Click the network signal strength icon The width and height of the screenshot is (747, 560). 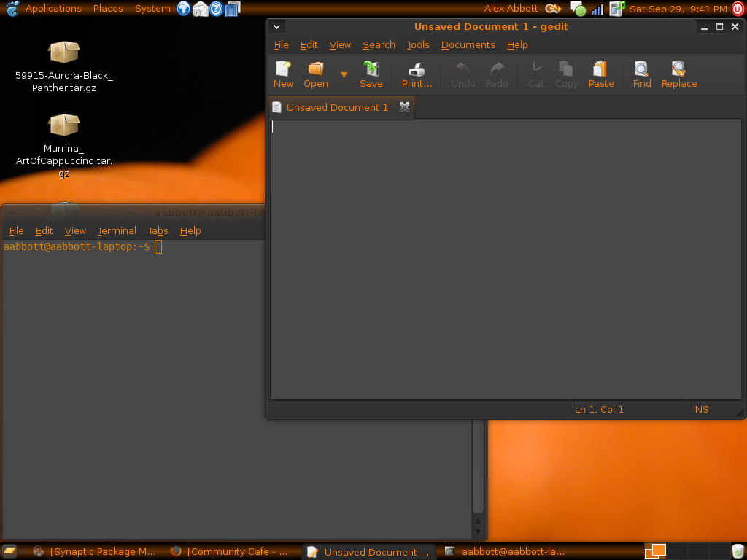point(597,9)
